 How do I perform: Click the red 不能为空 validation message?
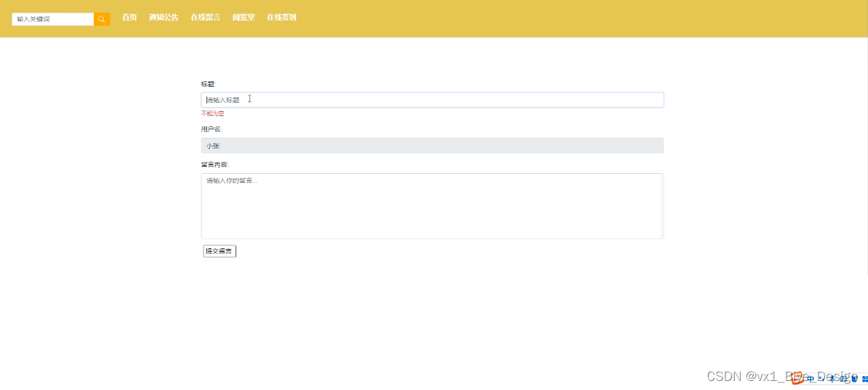click(213, 113)
